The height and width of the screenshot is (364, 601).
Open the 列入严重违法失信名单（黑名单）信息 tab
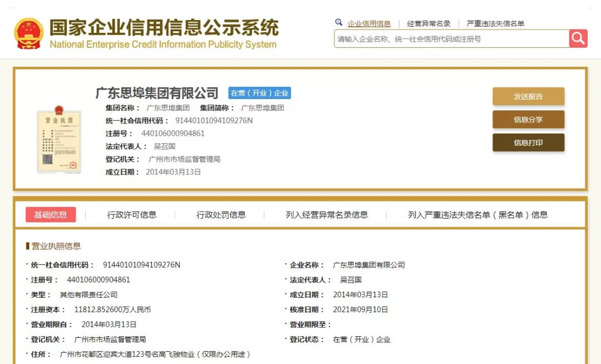pyautogui.click(x=477, y=215)
